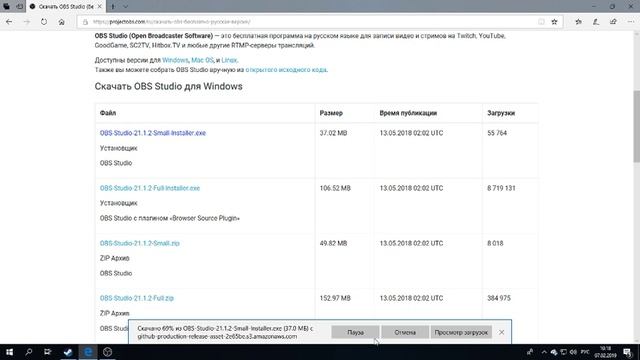Click the Скачать OBS Studio для Windows heading
This screenshot has height=360, width=640.
pyautogui.click(x=169, y=87)
